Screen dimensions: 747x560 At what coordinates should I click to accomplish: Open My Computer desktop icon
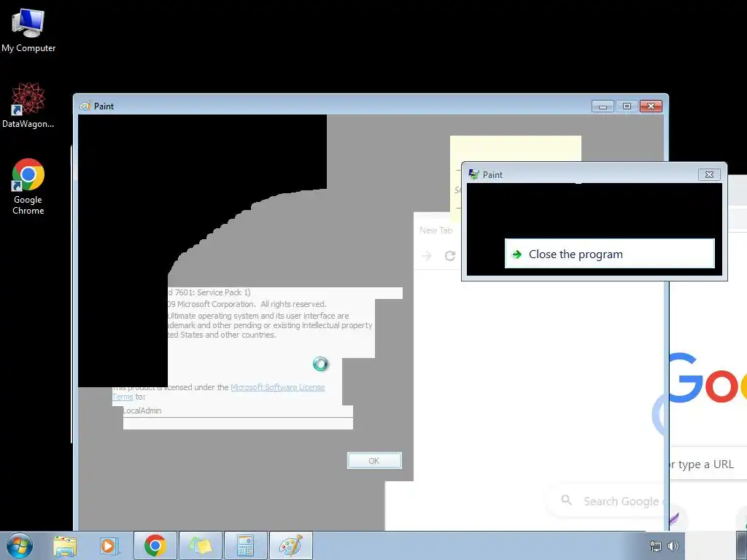(x=28, y=30)
